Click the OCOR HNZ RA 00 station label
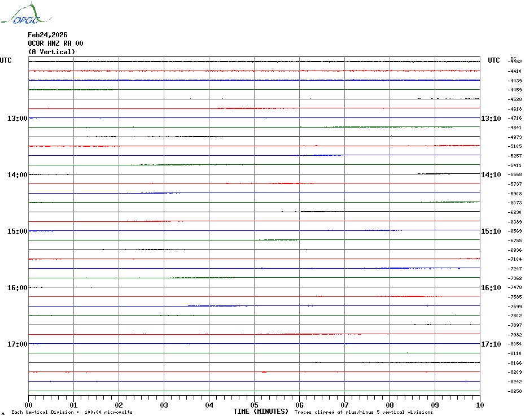 point(55,43)
